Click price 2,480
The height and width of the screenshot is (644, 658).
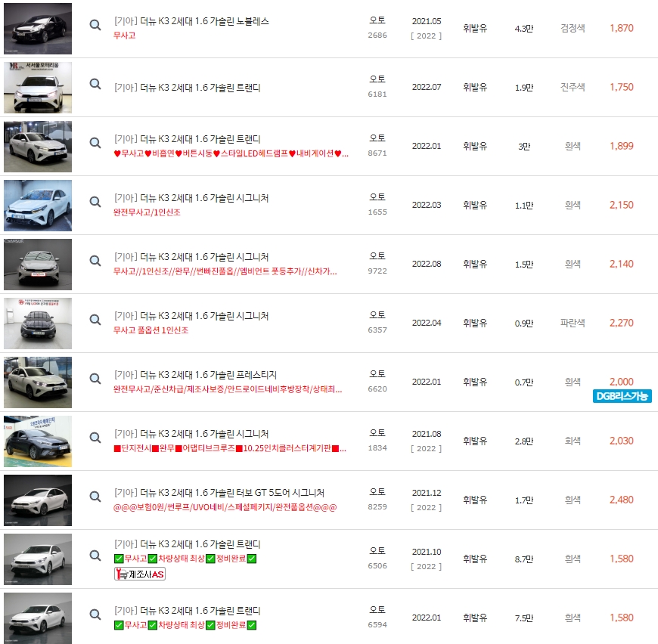[622, 500]
